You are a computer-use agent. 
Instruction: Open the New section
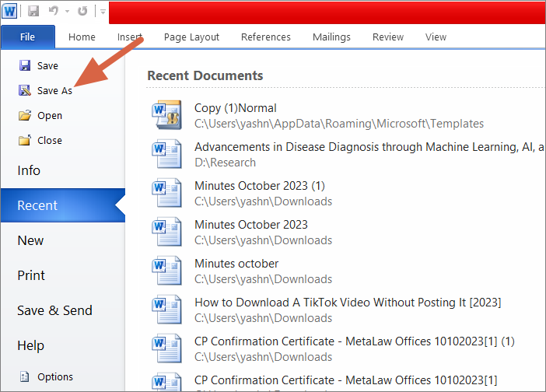pos(30,240)
